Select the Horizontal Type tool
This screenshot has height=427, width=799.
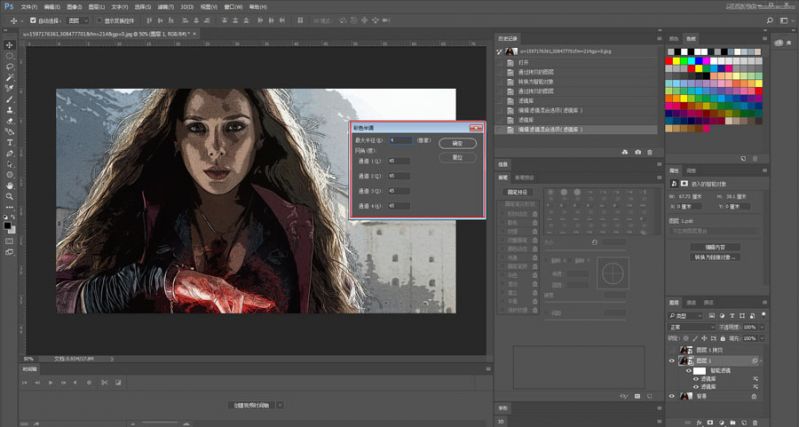pos(10,142)
